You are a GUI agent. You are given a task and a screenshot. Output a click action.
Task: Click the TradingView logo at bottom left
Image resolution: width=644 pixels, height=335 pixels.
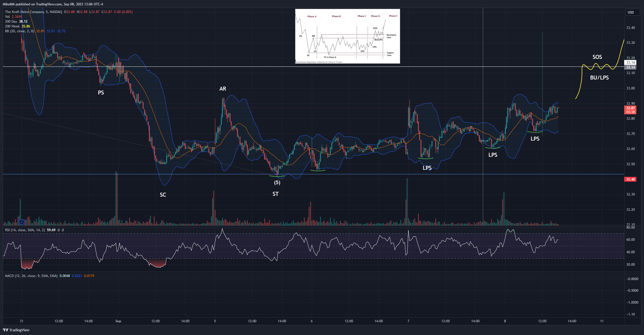point(16,330)
